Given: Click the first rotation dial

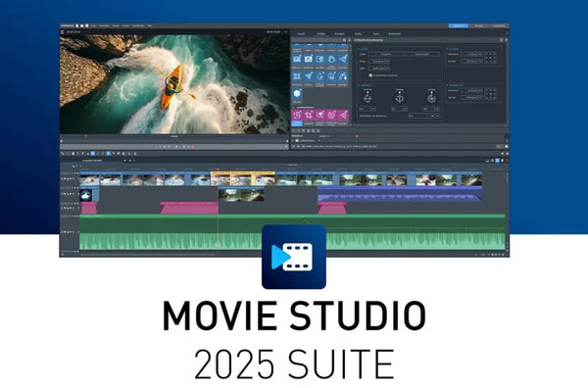Looking at the screenshot, I should pos(367,98).
